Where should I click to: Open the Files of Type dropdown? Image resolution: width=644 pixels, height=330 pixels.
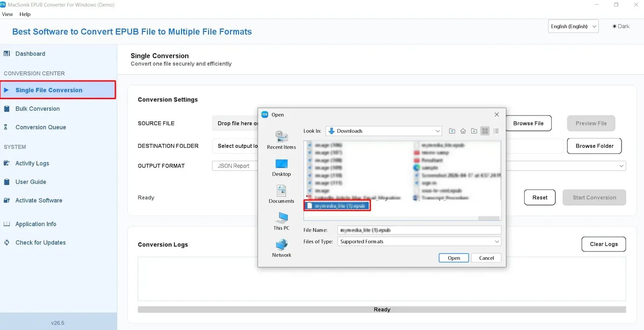[419, 242]
